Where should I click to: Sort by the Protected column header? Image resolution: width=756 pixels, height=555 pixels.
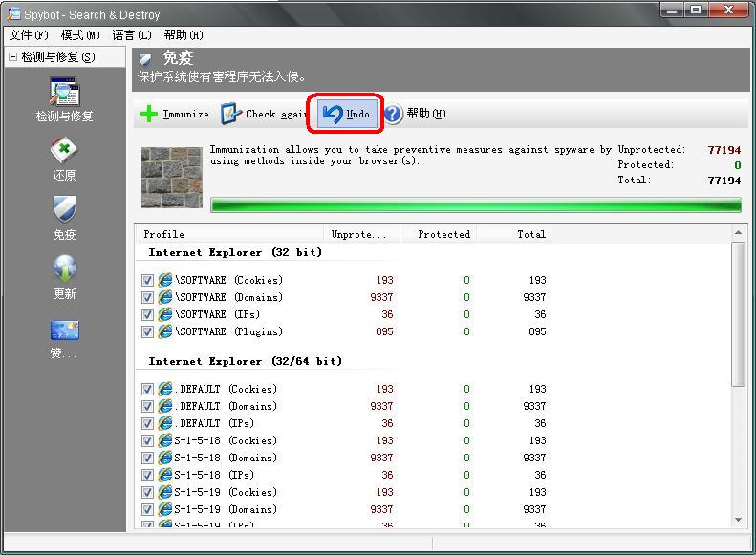tap(439, 234)
